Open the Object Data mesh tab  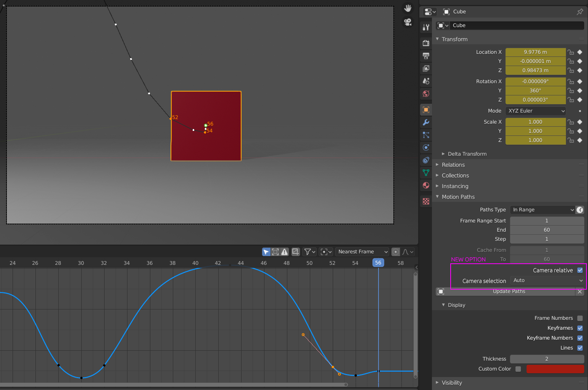point(426,172)
